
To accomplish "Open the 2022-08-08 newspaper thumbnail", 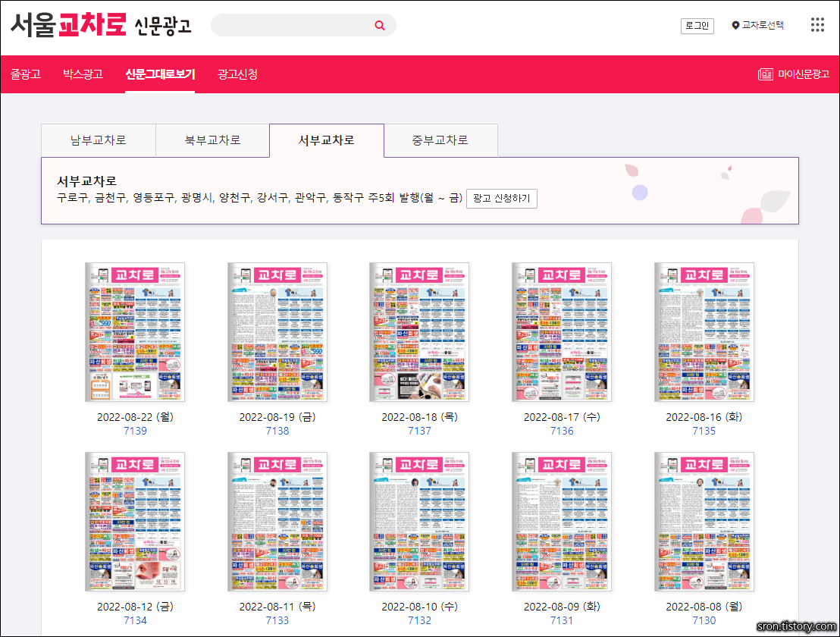I will pos(704,522).
